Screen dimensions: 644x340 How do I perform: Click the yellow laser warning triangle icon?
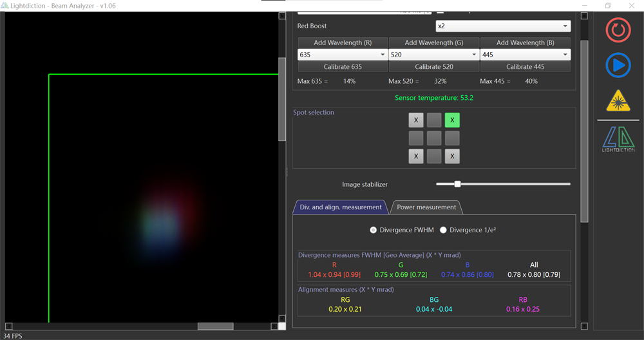[618, 101]
